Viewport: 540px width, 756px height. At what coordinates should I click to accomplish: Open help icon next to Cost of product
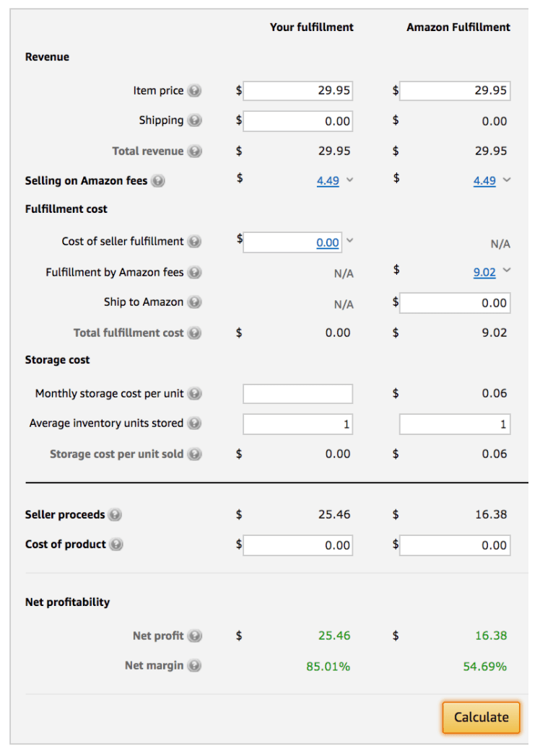click(116, 545)
